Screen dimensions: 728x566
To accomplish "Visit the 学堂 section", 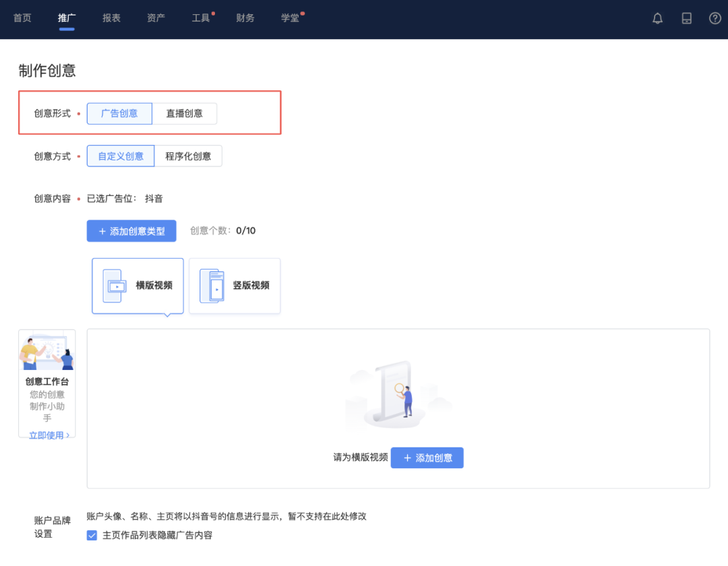I will pos(290,18).
